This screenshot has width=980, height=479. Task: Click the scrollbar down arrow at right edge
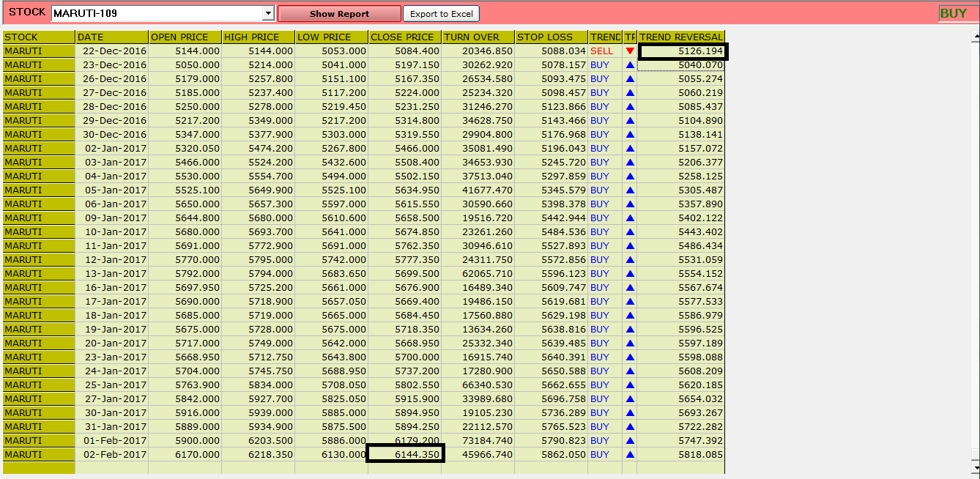(x=975, y=467)
